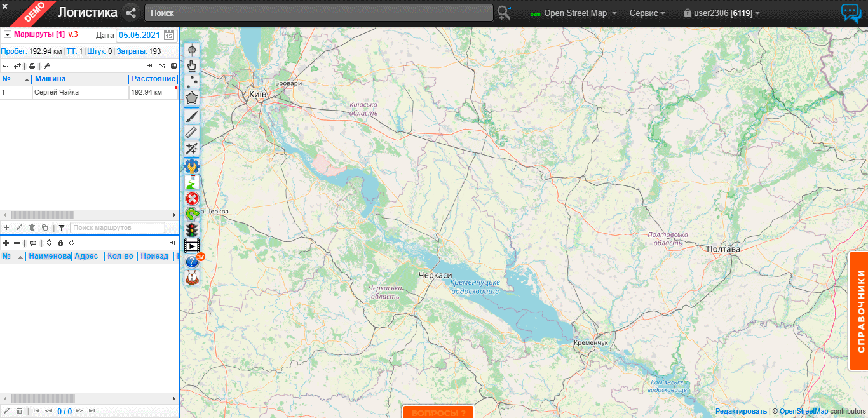Viewport: 868px width, 418px height.
Task: Click the printer icon in routes toolbar
Action: [32, 65]
